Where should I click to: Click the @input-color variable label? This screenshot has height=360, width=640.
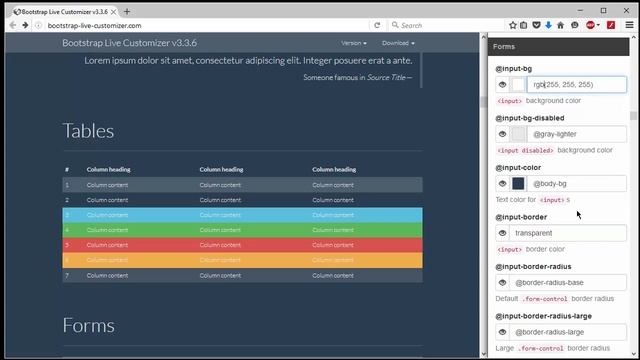(518, 168)
